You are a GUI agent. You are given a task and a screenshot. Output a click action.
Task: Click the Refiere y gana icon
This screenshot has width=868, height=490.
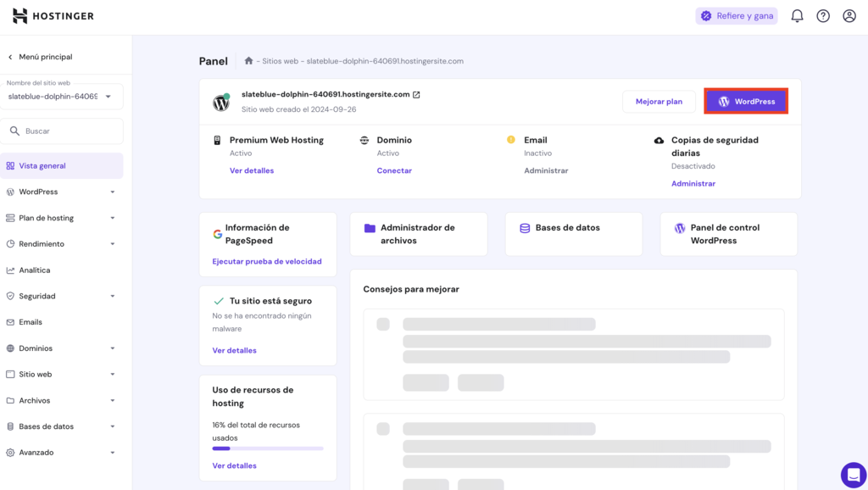click(x=706, y=15)
